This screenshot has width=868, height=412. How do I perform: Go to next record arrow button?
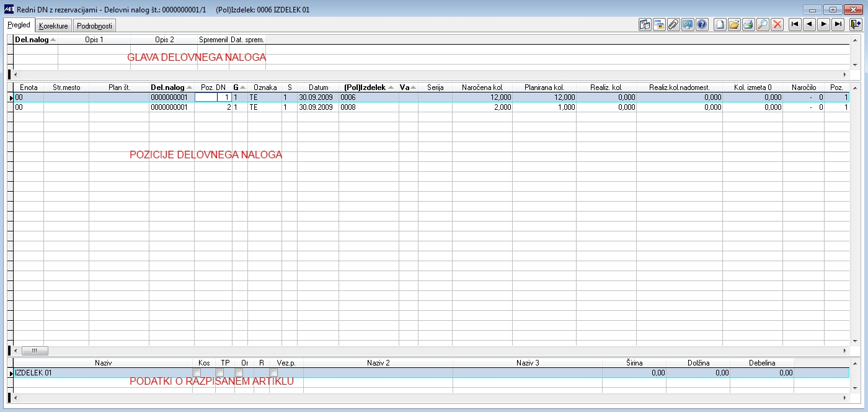tap(823, 25)
